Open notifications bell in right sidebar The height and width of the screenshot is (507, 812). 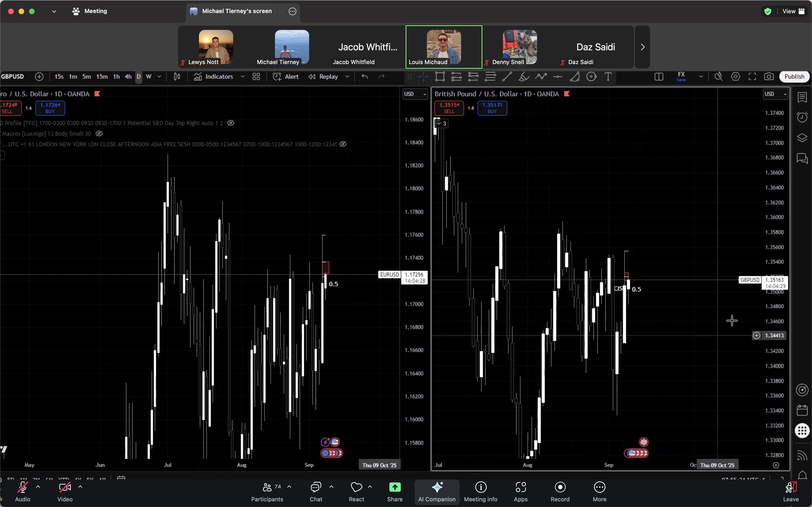[802, 475]
